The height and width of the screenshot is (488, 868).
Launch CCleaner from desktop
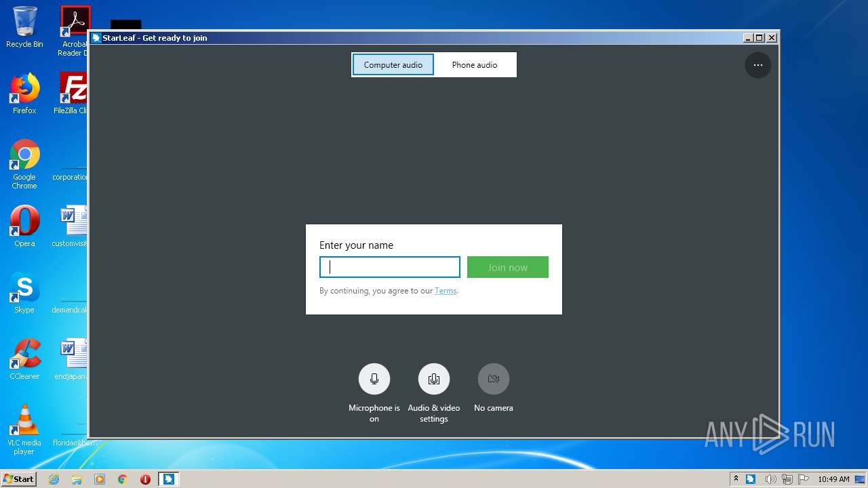pos(24,359)
